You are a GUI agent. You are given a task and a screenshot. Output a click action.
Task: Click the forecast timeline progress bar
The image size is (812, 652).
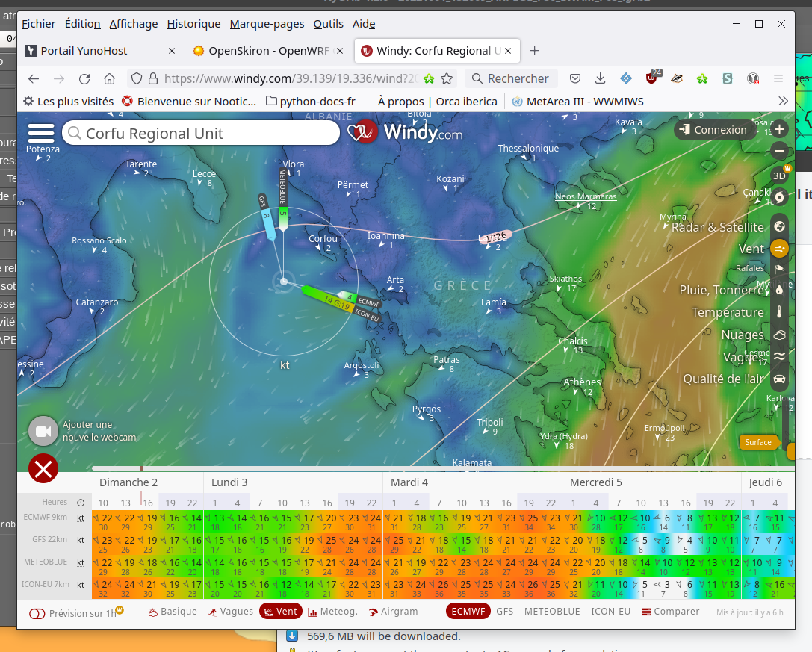click(443, 468)
